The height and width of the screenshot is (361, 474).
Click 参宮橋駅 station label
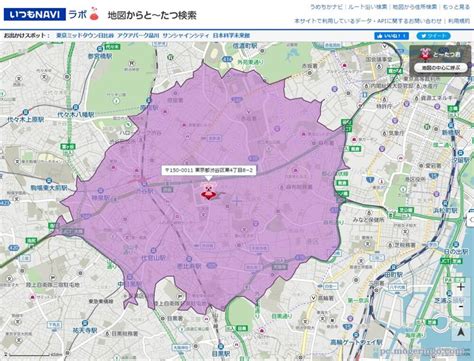pyautogui.click(x=100, y=56)
